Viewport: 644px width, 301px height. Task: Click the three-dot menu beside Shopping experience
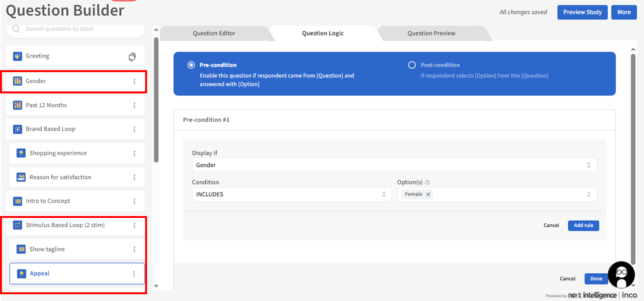(x=134, y=153)
